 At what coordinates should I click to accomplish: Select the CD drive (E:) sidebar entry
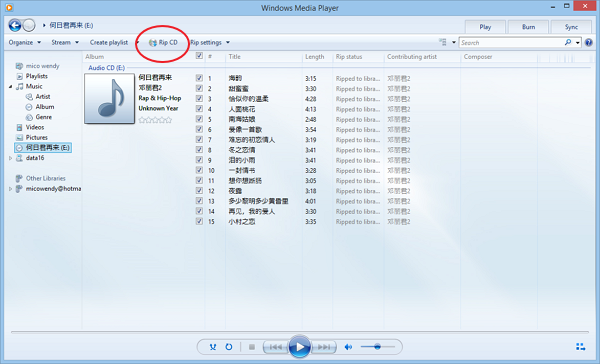43,148
